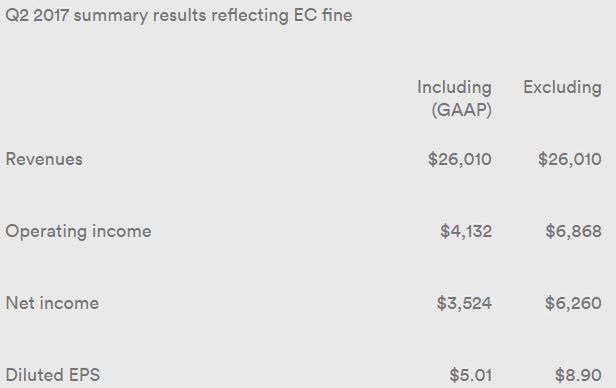This screenshot has width=616, height=388.
Task: Click the Net income row label
Action: pos(52,303)
